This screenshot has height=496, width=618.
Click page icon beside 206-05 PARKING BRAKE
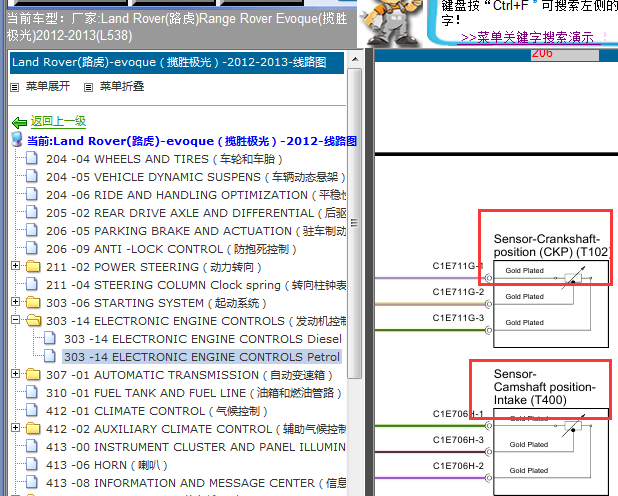32,231
